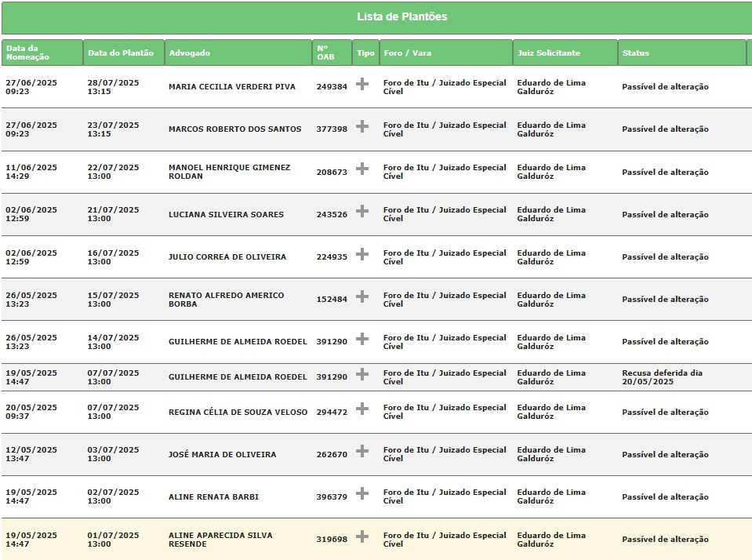Sort by 'Data da Nomeação' column header
The height and width of the screenshot is (560, 752).
click(x=27, y=53)
